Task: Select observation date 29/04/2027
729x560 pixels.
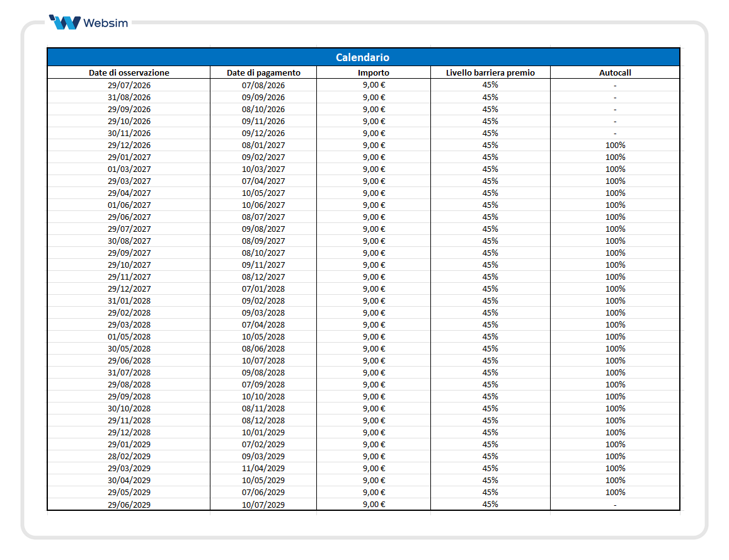Action: pyautogui.click(x=129, y=193)
